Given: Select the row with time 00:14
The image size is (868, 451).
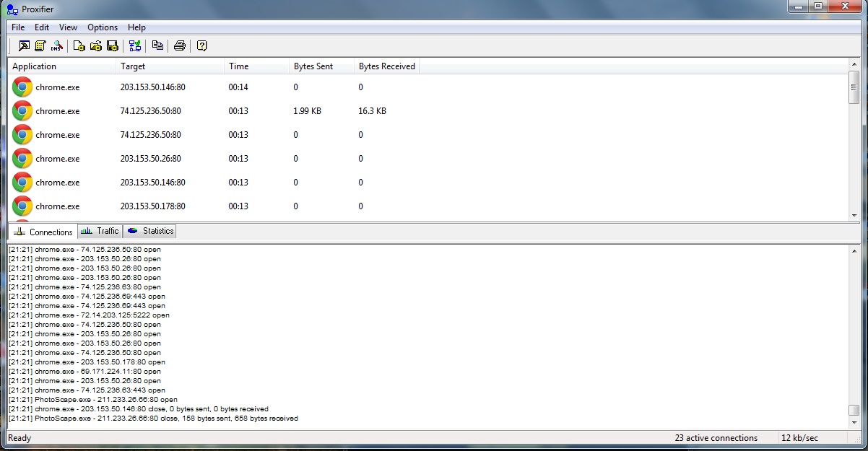Looking at the screenshot, I should tap(428, 87).
